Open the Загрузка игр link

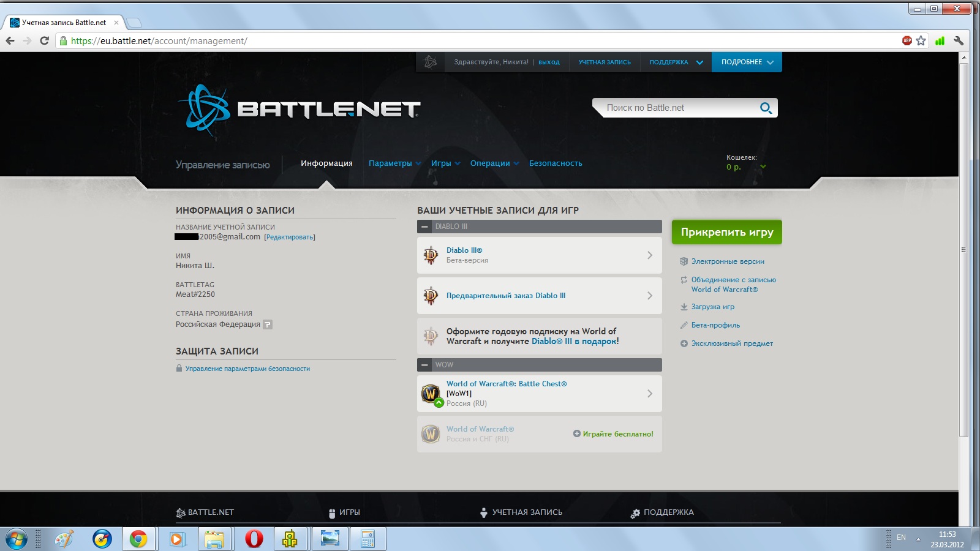tap(713, 307)
